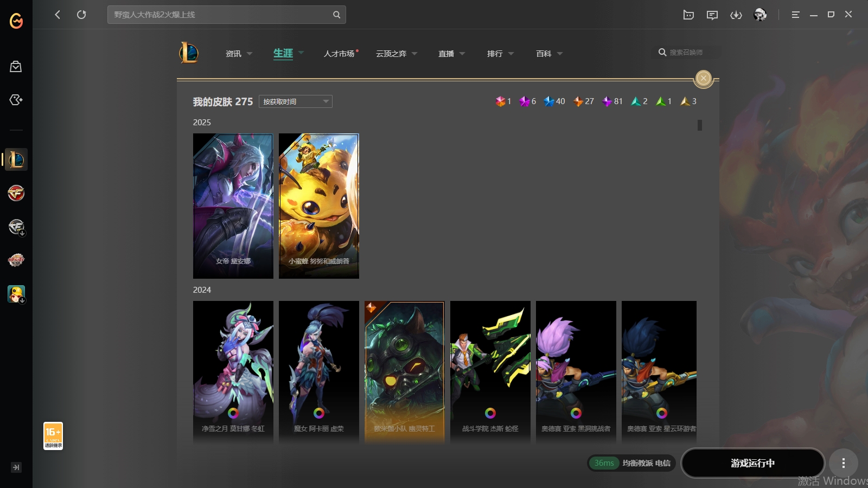Click the user avatar icon
Image resolution: width=868 pixels, height=488 pixels.
(760, 15)
